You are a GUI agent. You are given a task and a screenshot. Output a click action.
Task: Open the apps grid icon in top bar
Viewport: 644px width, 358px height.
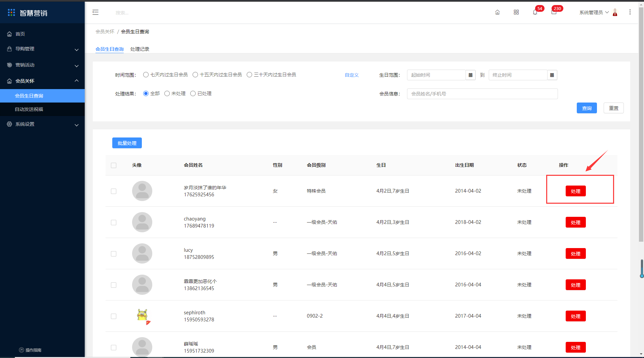coord(516,12)
